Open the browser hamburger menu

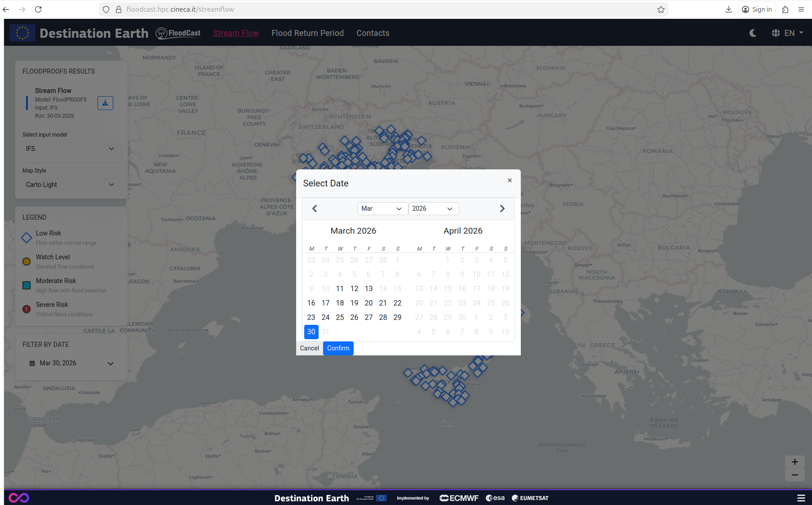[801, 9]
